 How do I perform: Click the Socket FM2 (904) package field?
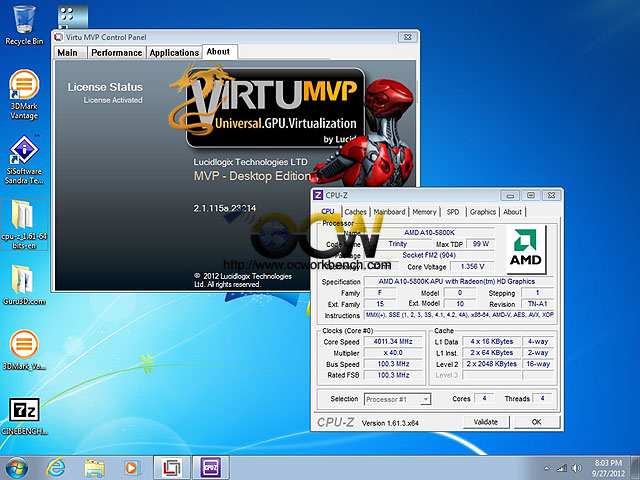point(429,255)
